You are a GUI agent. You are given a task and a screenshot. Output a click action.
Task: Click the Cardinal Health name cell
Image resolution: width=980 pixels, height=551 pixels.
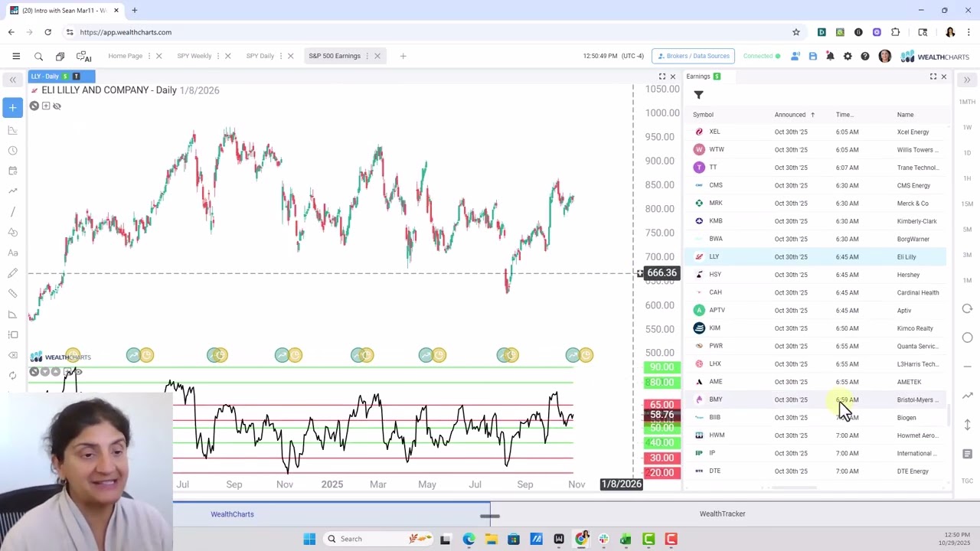(918, 292)
